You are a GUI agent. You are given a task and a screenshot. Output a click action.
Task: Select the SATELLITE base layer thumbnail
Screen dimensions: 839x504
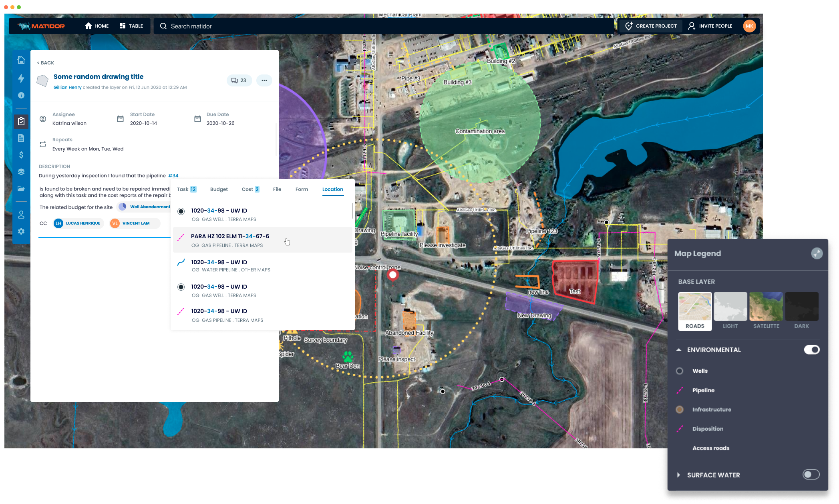766,306
